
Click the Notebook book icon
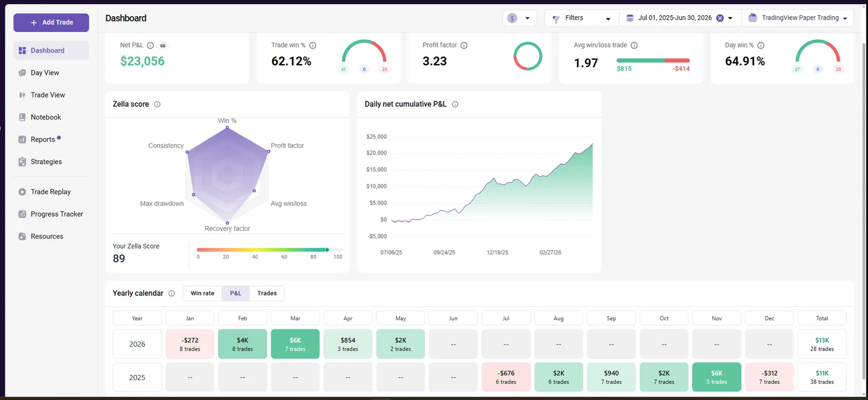click(x=22, y=117)
